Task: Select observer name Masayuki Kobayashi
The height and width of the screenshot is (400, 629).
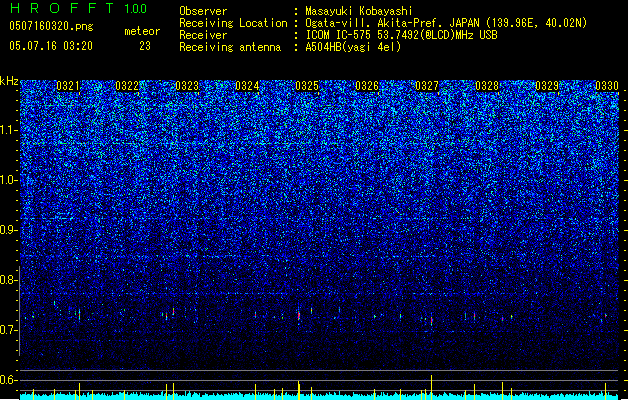Action: pyautogui.click(x=359, y=11)
